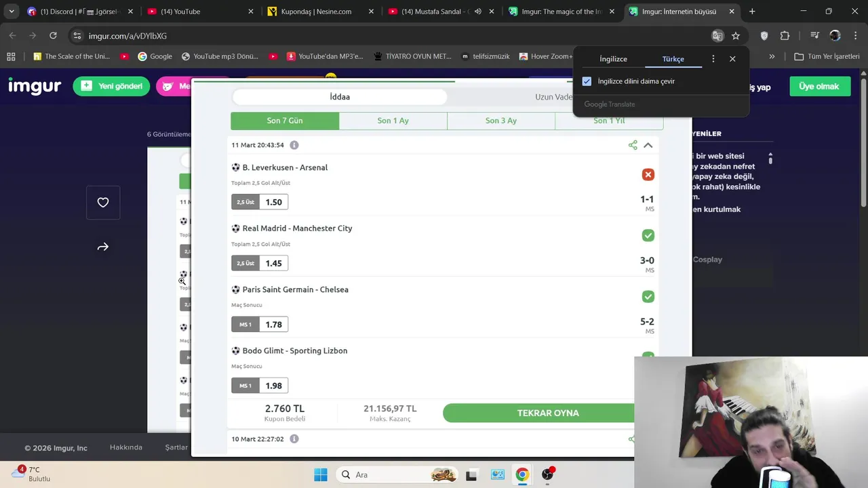Toggle İngilizce dilini daima çevir checkbox
This screenshot has width=868, height=488.
tap(587, 81)
